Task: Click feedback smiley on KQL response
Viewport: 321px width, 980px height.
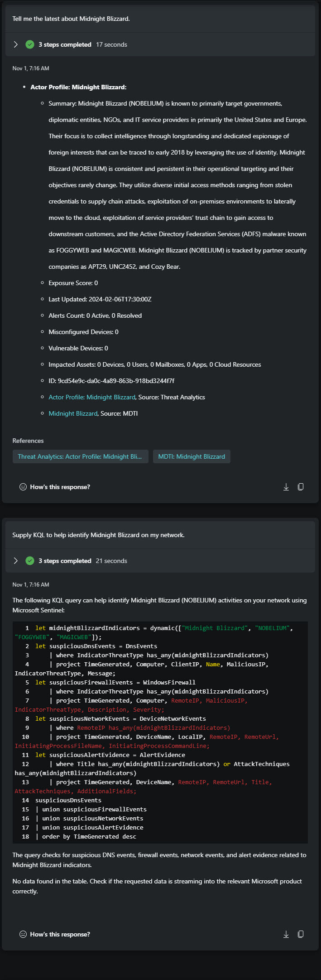Action: [x=23, y=934]
